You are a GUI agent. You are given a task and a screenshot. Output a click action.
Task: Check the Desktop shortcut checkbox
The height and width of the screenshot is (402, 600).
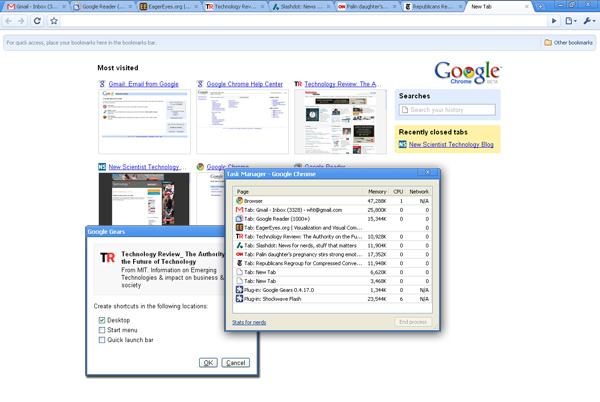(x=102, y=320)
